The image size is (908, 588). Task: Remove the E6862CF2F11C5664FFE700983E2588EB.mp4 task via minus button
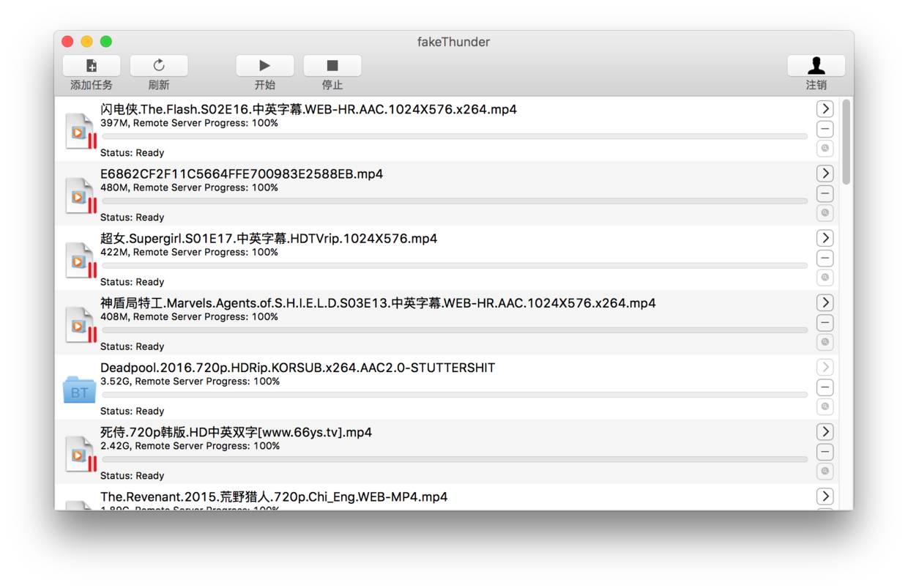point(825,194)
